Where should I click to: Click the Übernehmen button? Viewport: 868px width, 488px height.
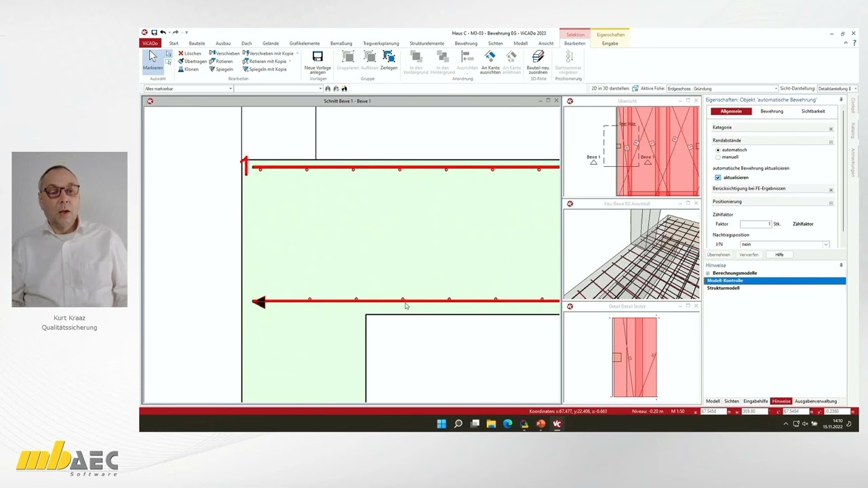pyautogui.click(x=719, y=255)
